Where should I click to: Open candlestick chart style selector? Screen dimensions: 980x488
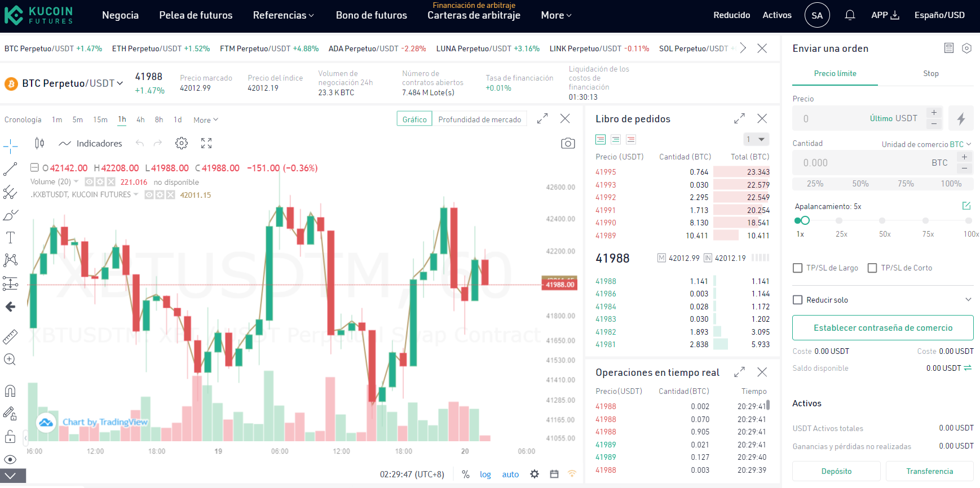39,143
